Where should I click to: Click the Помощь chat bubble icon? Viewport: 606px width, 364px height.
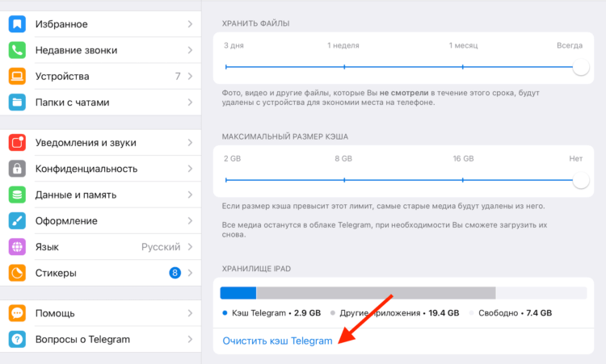click(x=17, y=313)
